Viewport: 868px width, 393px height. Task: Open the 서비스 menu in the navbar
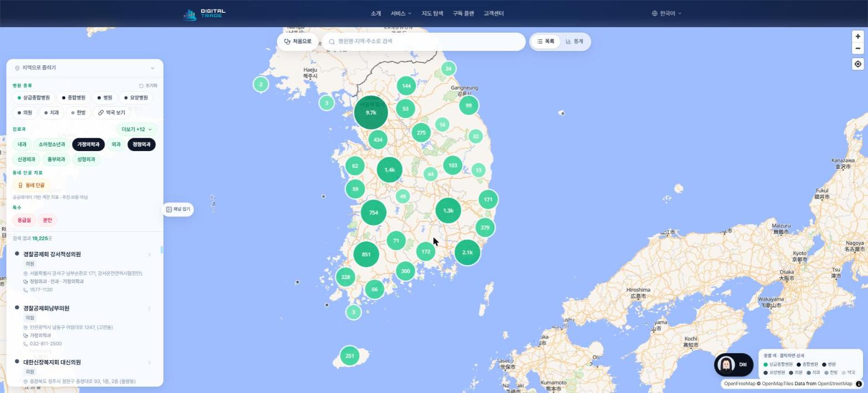[401, 13]
